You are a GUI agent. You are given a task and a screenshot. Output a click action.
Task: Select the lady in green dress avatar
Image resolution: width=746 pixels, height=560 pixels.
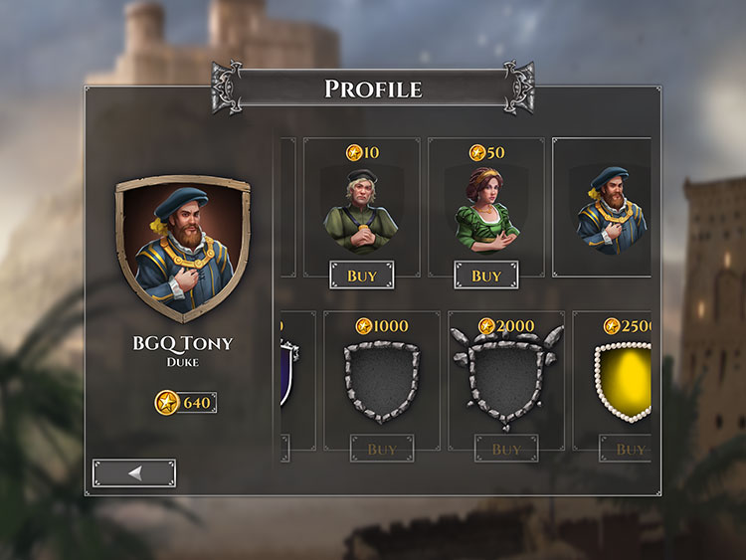[486, 210]
